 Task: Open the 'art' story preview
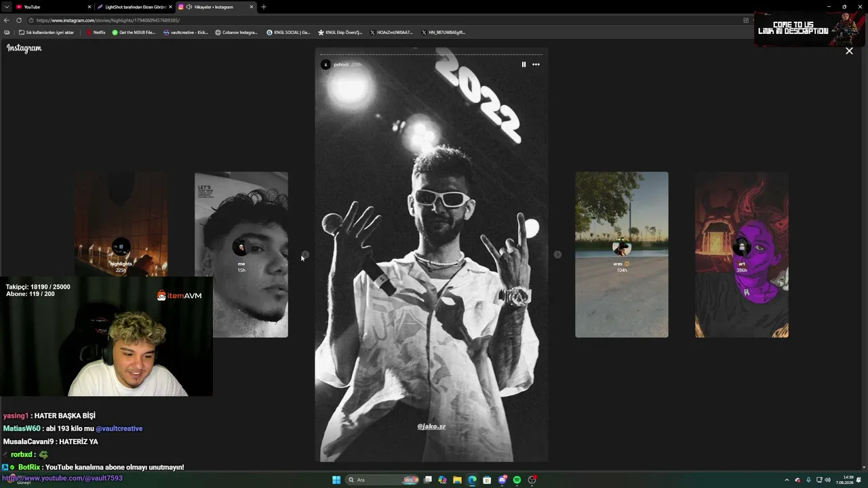(x=742, y=254)
